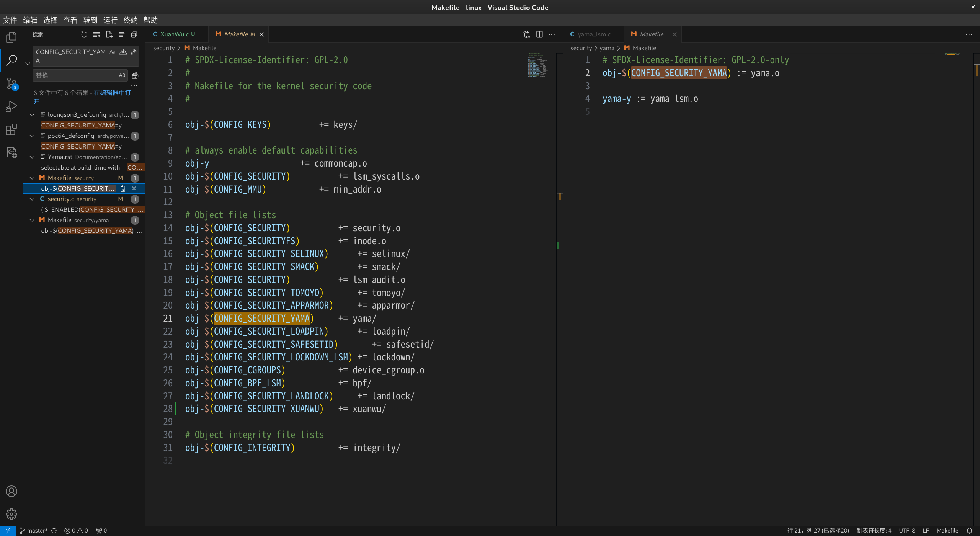Click the remote window status bar icon

(8, 531)
